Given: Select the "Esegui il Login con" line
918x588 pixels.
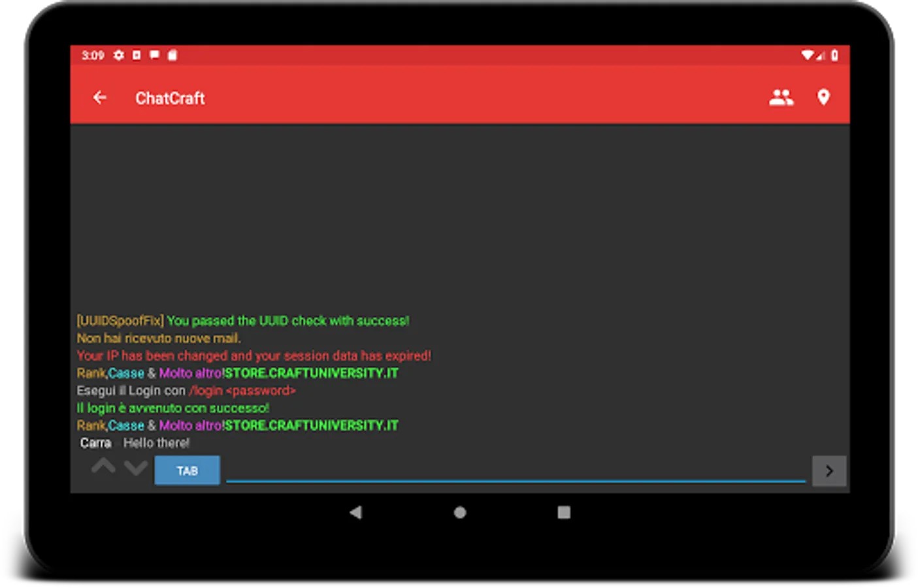Looking at the screenshot, I should (186, 391).
